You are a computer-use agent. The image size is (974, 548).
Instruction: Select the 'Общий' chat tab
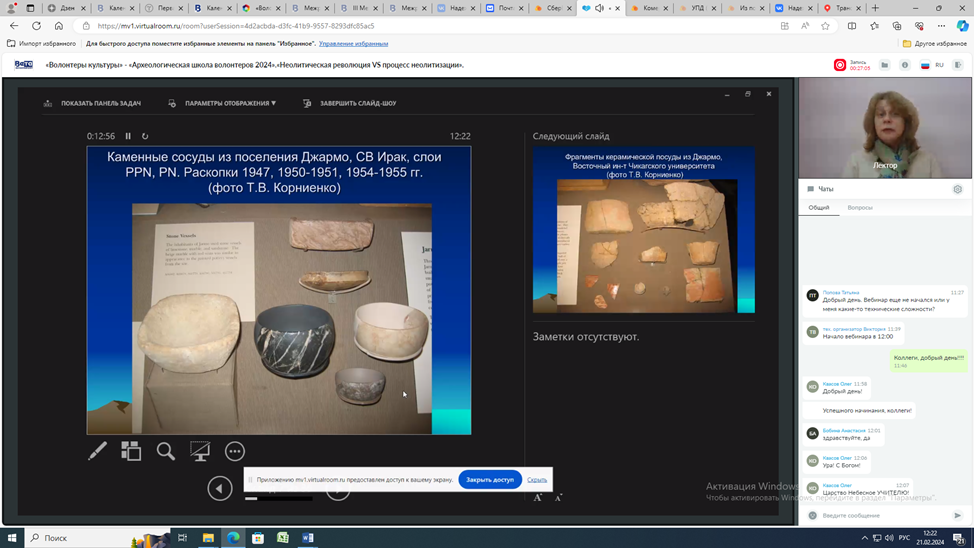click(x=819, y=208)
